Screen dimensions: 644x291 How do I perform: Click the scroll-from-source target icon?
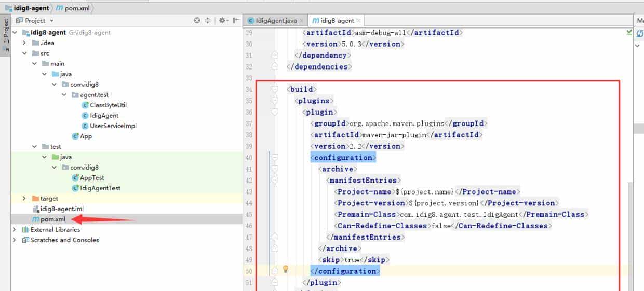(x=197, y=21)
